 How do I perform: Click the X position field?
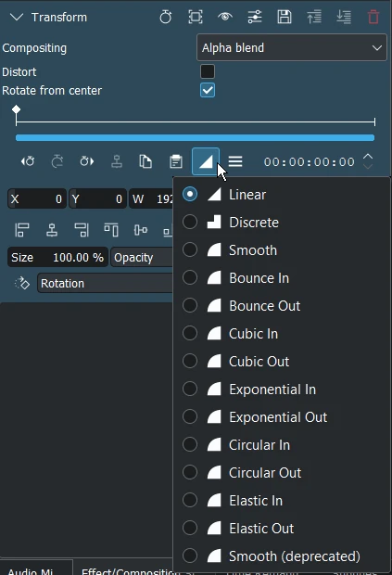click(x=37, y=198)
